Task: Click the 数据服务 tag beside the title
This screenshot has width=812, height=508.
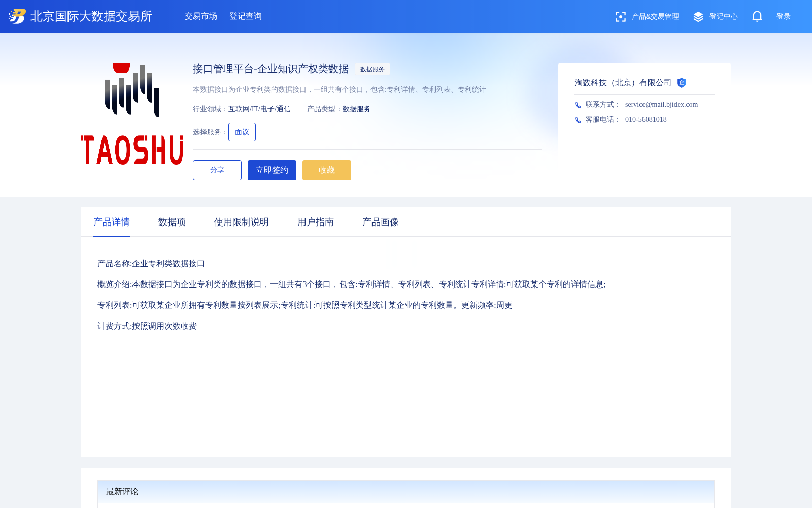Action: 373,69
